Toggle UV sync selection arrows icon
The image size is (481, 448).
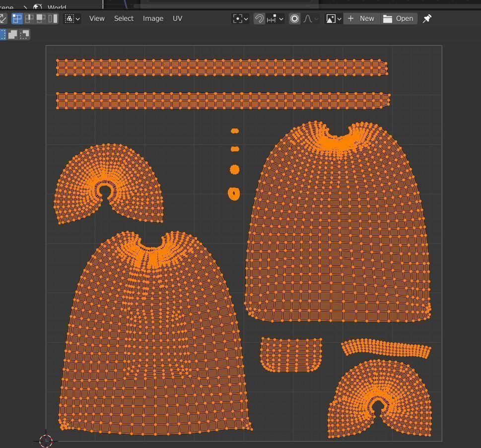click(2, 19)
